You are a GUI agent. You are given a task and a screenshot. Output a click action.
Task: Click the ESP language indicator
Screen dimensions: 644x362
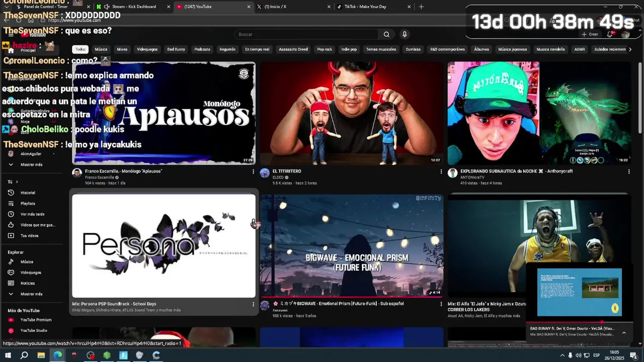pyautogui.click(x=596, y=355)
